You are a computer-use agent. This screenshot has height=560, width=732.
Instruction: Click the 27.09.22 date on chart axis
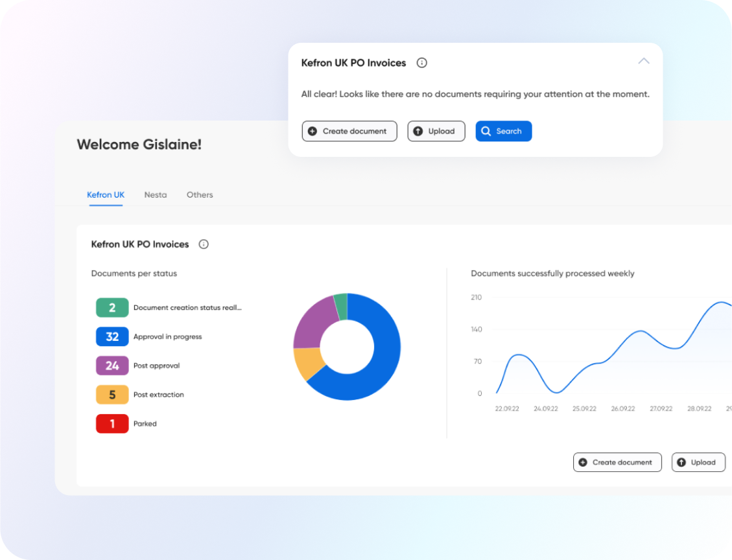click(661, 409)
